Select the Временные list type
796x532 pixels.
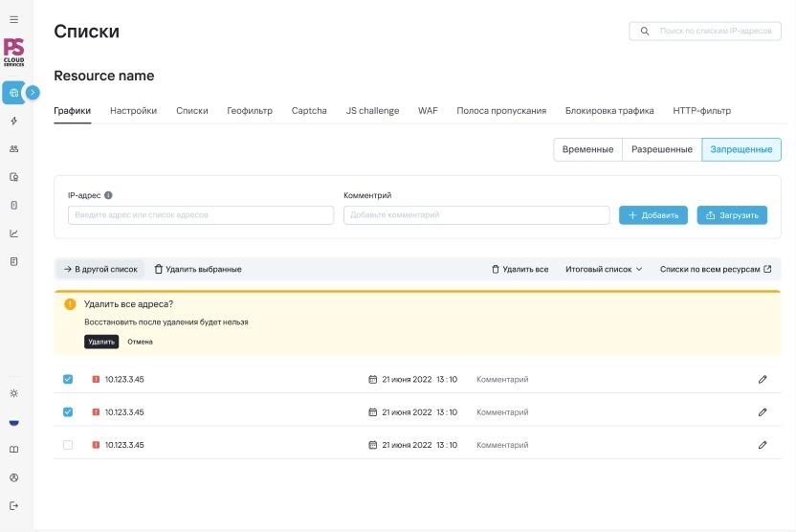[587, 150]
